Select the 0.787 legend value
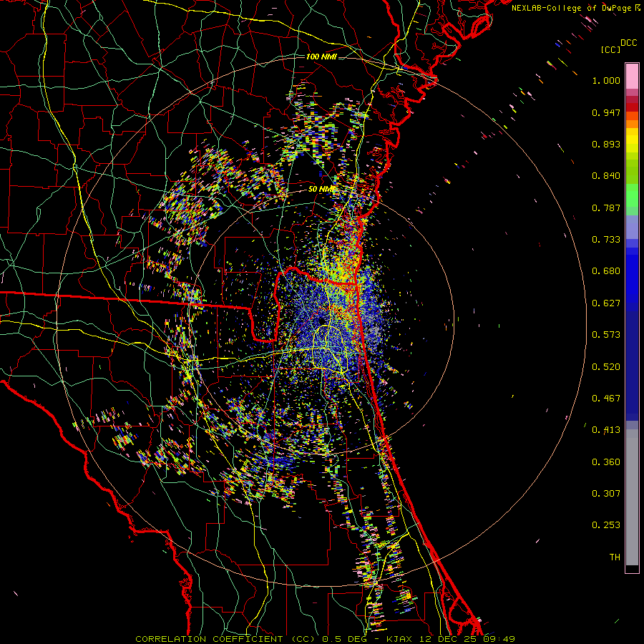This screenshot has width=644, height=644. click(606, 208)
